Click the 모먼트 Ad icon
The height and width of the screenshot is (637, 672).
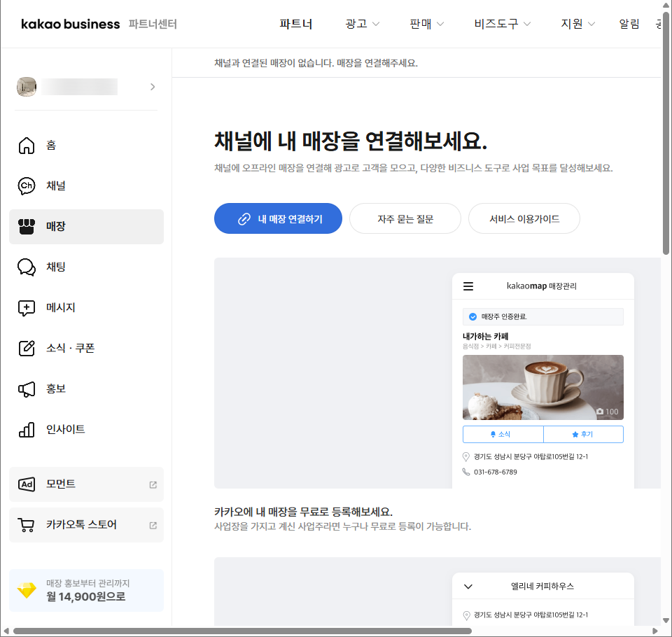pyautogui.click(x=27, y=484)
